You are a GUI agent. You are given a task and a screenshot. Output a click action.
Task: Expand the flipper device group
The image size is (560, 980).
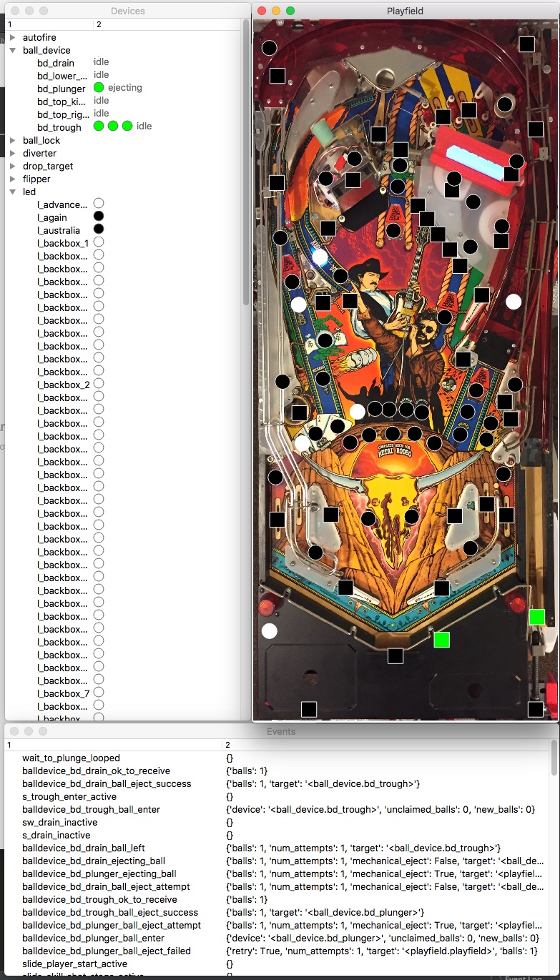coord(12,179)
